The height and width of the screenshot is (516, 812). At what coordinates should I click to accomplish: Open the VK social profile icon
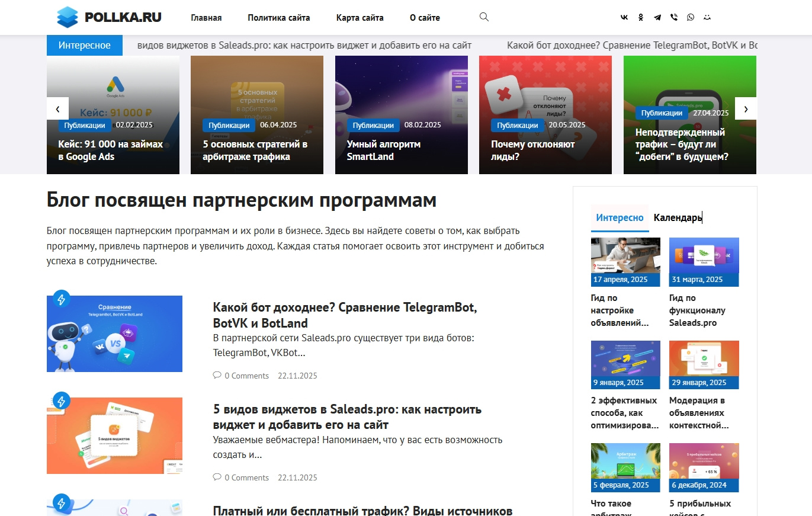point(624,18)
